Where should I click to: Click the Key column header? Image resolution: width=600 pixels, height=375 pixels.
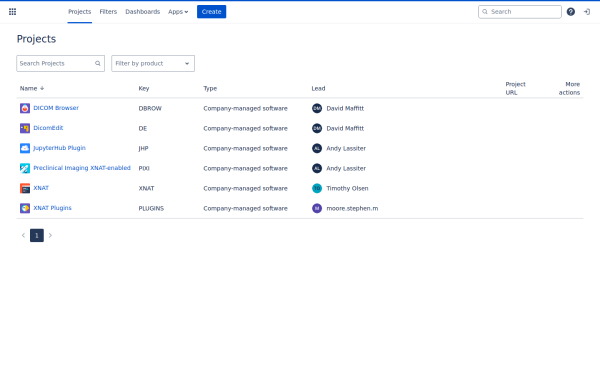tap(144, 88)
